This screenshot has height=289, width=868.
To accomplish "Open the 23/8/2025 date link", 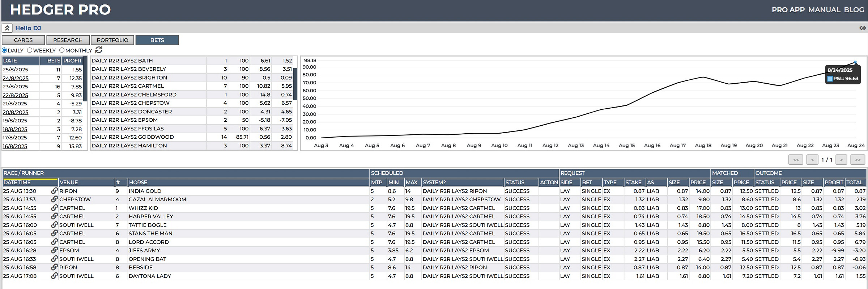I will click(x=15, y=87).
